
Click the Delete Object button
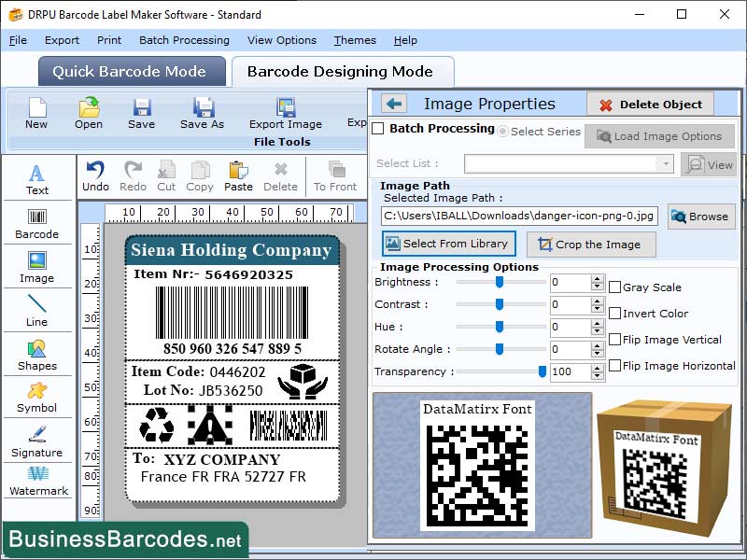click(650, 105)
